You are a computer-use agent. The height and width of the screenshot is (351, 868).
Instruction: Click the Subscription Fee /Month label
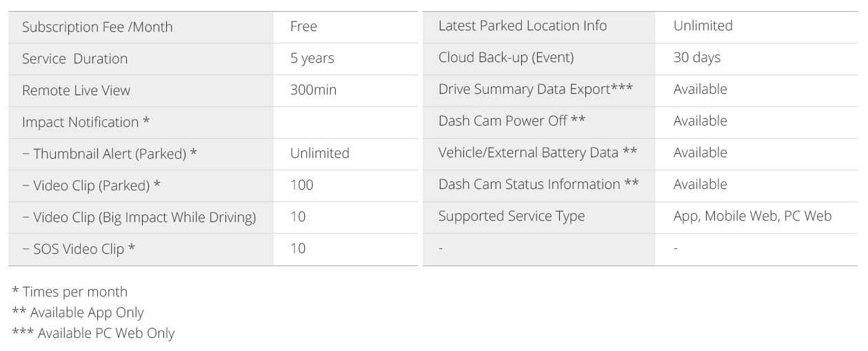coord(97,28)
